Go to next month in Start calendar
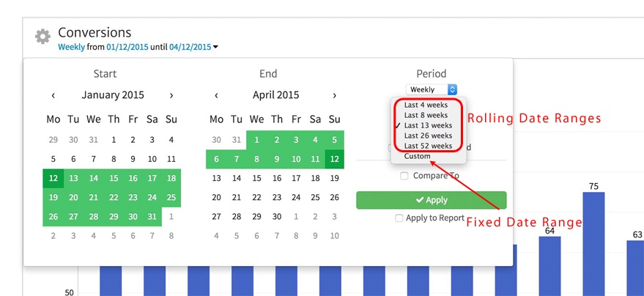This screenshot has height=296, width=644. 171,95
